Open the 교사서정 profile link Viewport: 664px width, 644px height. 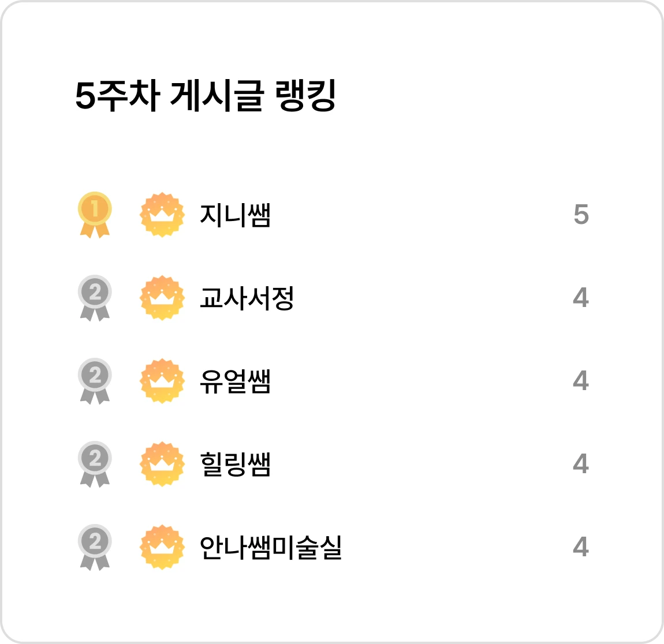tap(247, 298)
